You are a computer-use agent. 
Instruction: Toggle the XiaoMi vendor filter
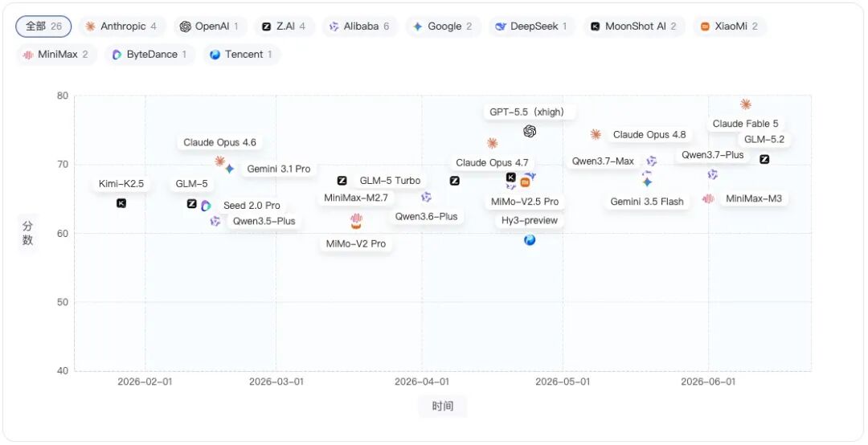click(729, 26)
